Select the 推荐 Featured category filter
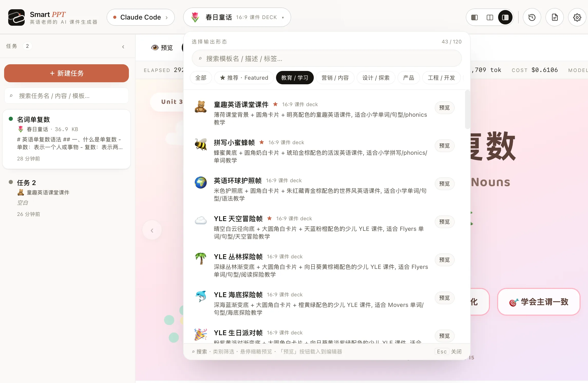Viewport: 588px width, 383px height. (244, 78)
